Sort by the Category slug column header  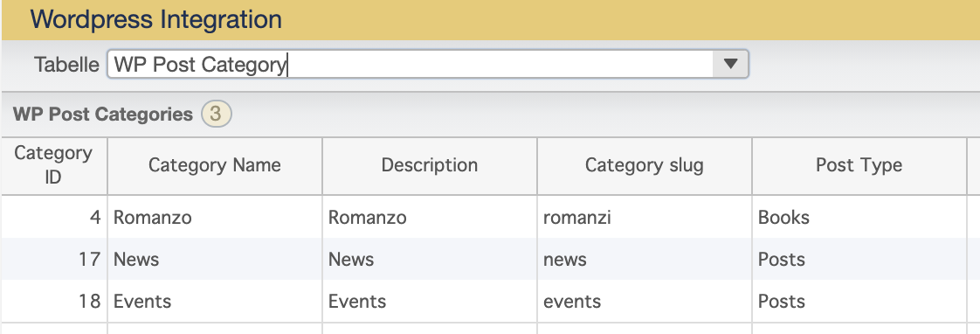645,166
